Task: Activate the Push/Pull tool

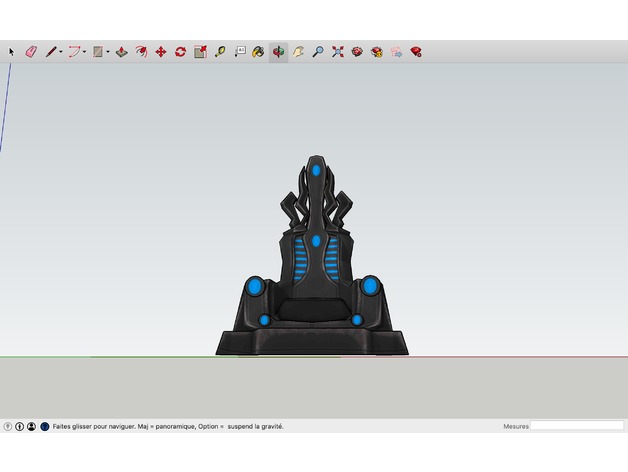Action: pos(121,52)
